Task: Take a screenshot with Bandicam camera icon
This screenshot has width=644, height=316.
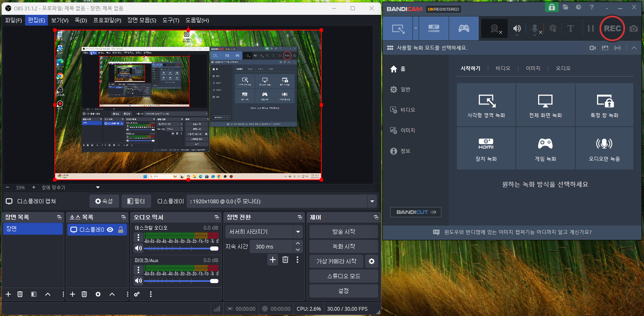Action: pyautogui.click(x=633, y=28)
